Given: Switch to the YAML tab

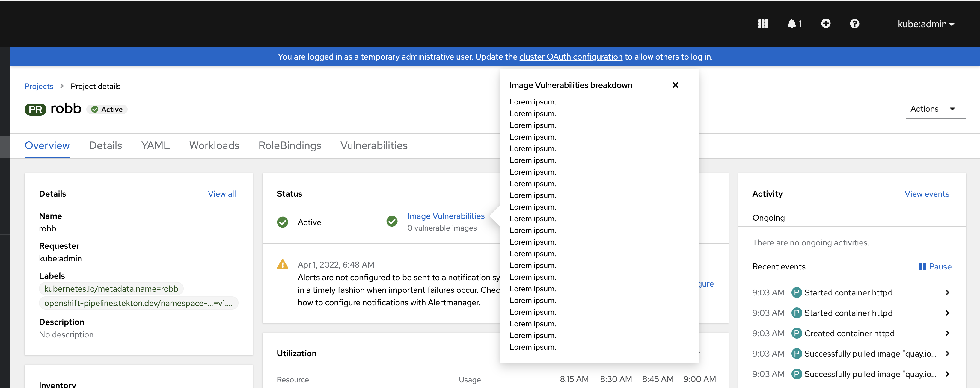Looking at the screenshot, I should pyautogui.click(x=155, y=145).
